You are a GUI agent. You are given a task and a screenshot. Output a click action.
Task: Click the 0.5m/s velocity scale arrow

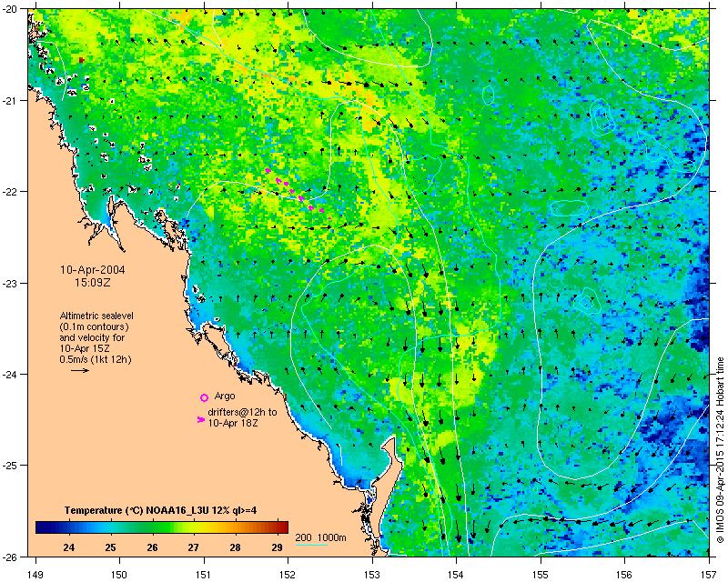(x=80, y=370)
